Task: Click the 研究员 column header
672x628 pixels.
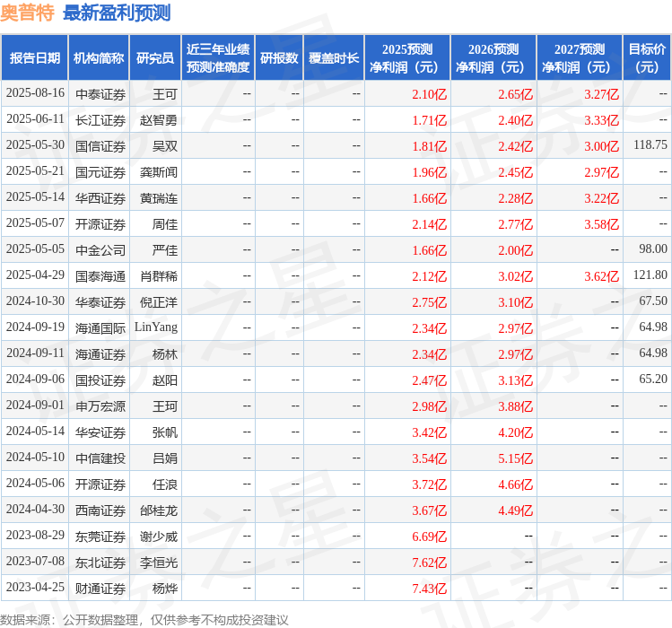Action: coord(155,58)
